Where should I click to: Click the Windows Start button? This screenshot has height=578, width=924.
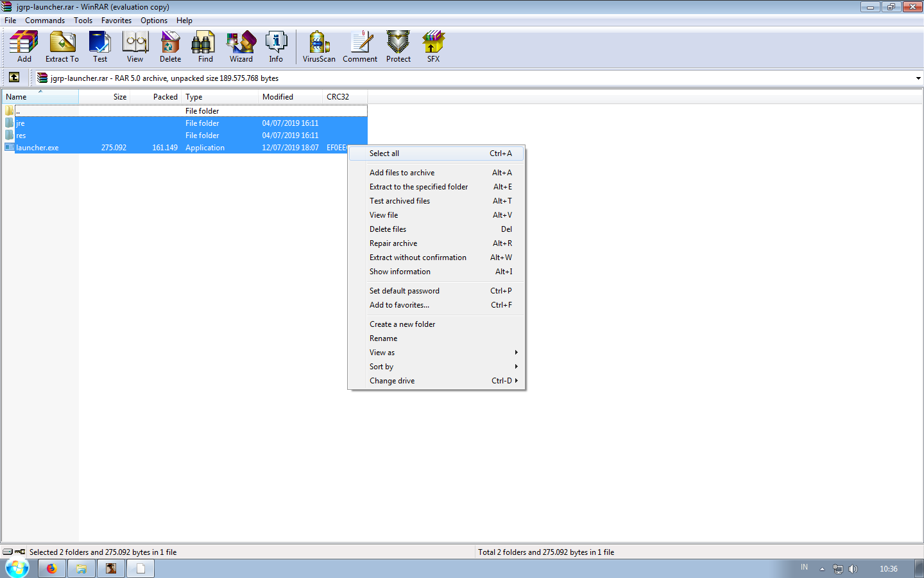point(17,568)
